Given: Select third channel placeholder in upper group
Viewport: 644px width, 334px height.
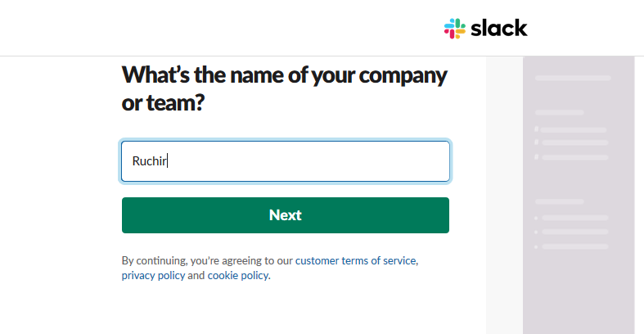Looking at the screenshot, I should point(574,156).
